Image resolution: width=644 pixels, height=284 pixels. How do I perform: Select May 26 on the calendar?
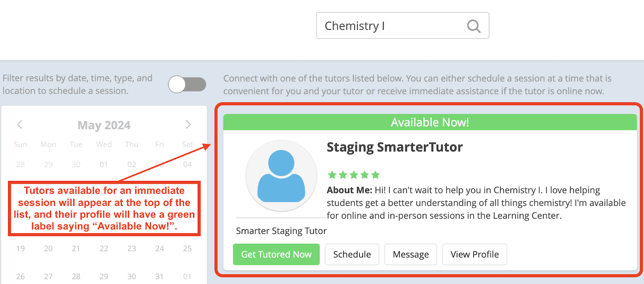point(21,276)
